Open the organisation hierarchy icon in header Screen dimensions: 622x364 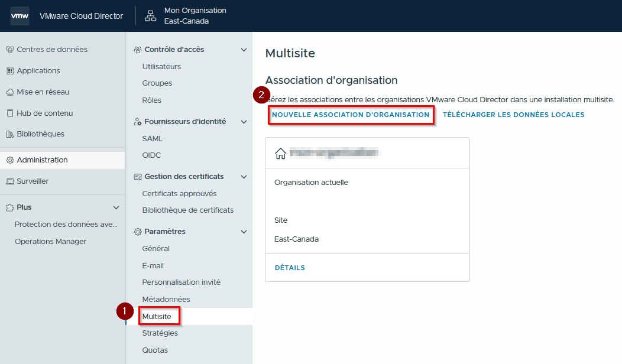(150, 16)
